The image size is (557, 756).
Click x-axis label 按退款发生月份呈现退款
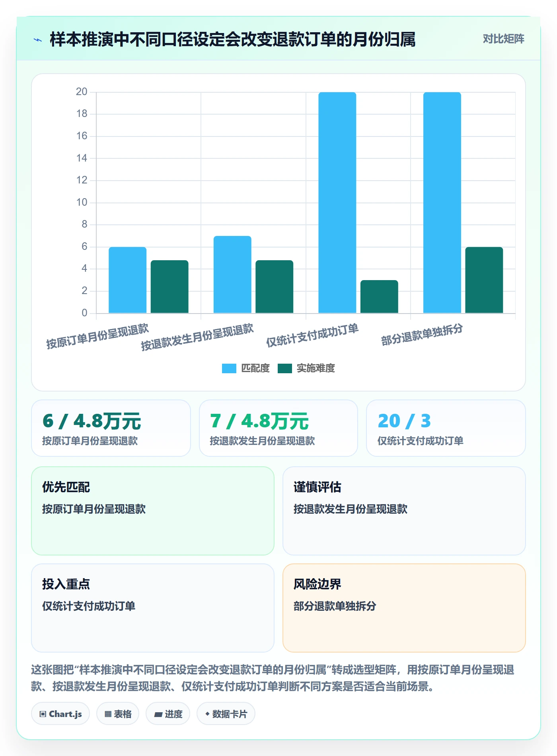pyautogui.click(x=197, y=337)
